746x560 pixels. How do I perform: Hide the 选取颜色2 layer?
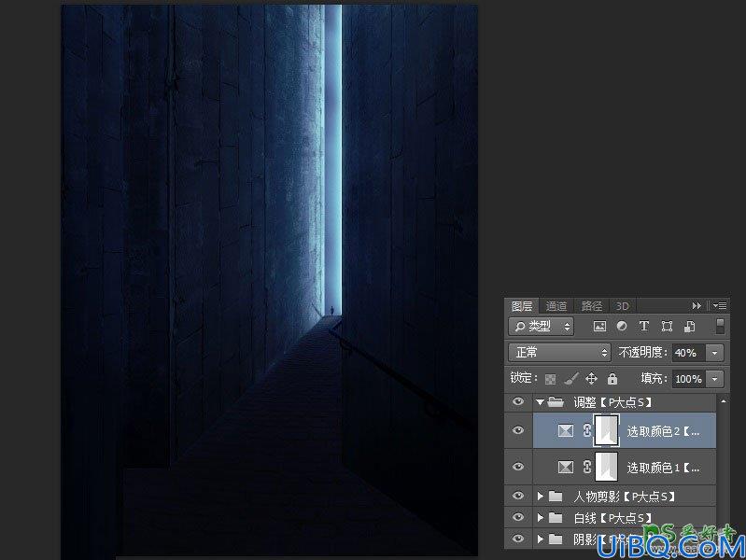[517, 430]
